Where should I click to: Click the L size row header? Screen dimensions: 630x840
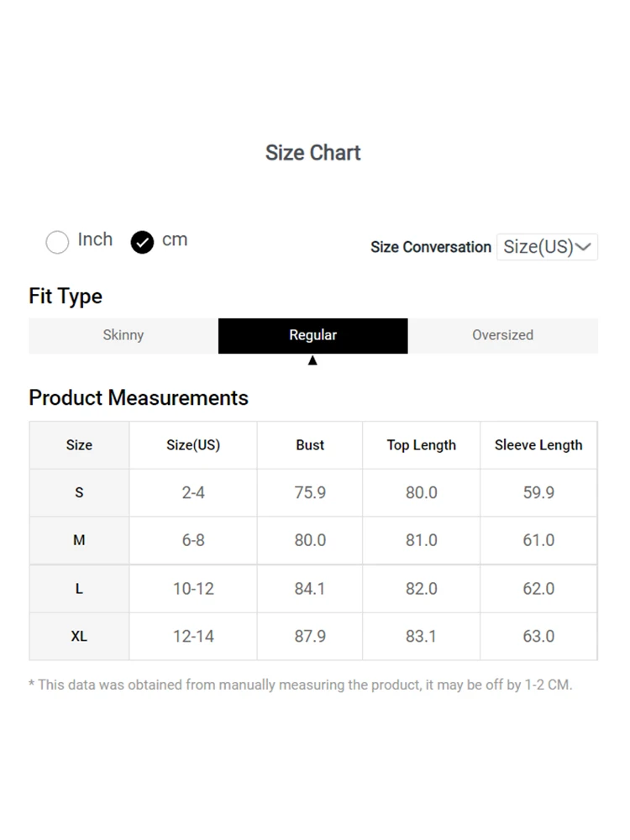click(79, 589)
